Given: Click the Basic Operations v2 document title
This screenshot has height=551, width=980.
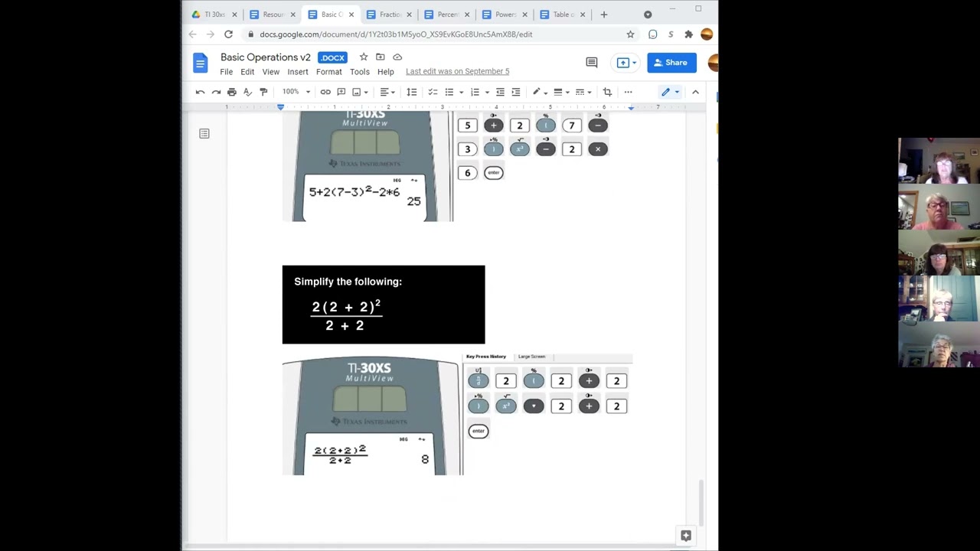Looking at the screenshot, I should (x=266, y=57).
